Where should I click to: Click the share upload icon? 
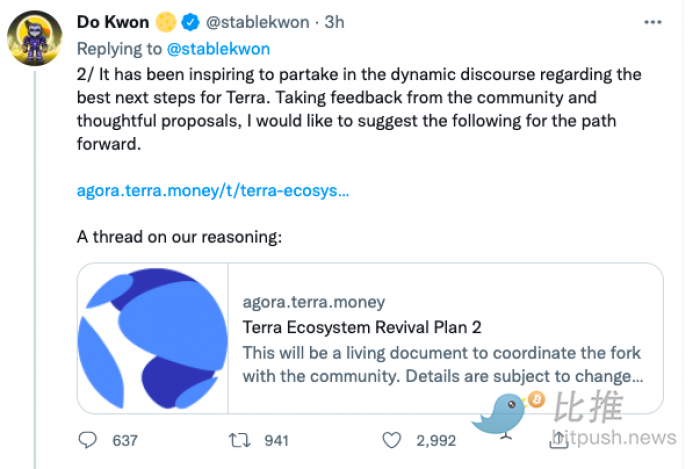coord(559,440)
